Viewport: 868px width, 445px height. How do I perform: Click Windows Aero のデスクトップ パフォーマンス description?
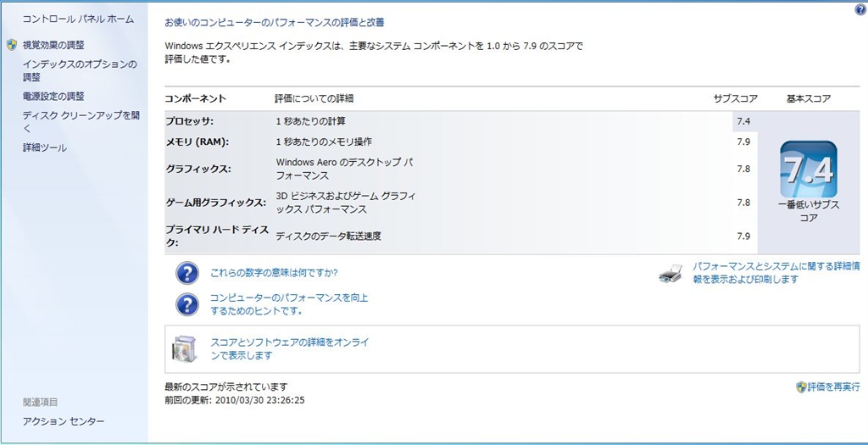pos(344,169)
